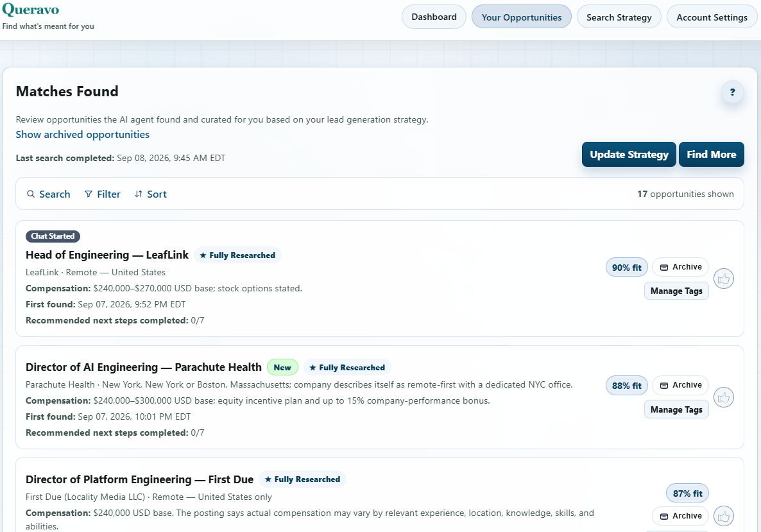
Task: Click the Parachute Health compensation line
Action: [258, 400]
